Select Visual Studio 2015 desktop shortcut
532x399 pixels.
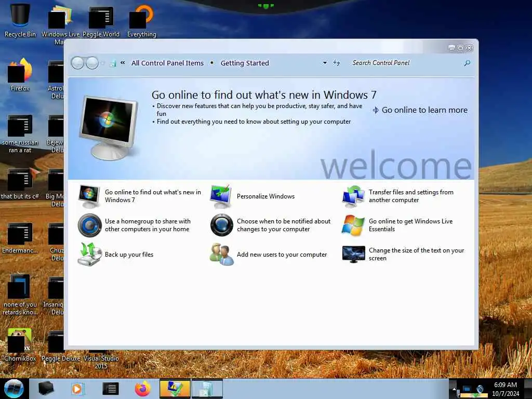pos(101,360)
